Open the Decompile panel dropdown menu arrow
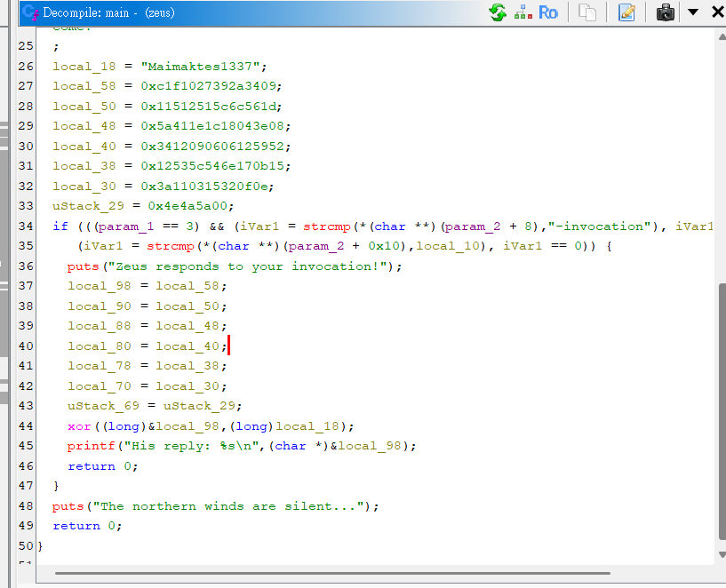The image size is (726, 588). click(x=692, y=12)
